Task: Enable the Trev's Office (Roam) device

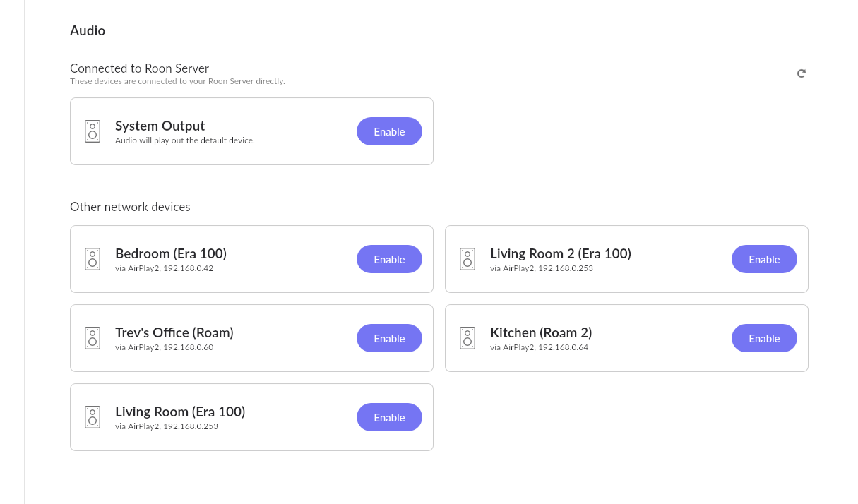Action: point(389,338)
